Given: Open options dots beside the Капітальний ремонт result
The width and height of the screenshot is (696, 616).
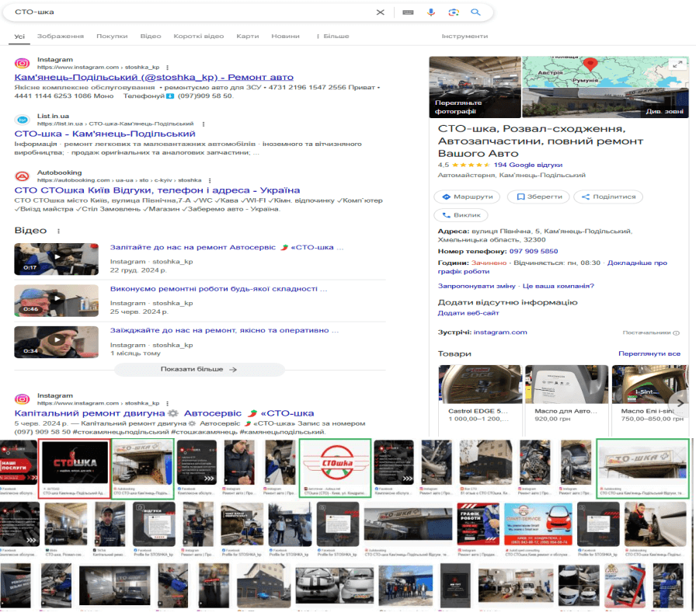Looking at the screenshot, I should [167, 403].
